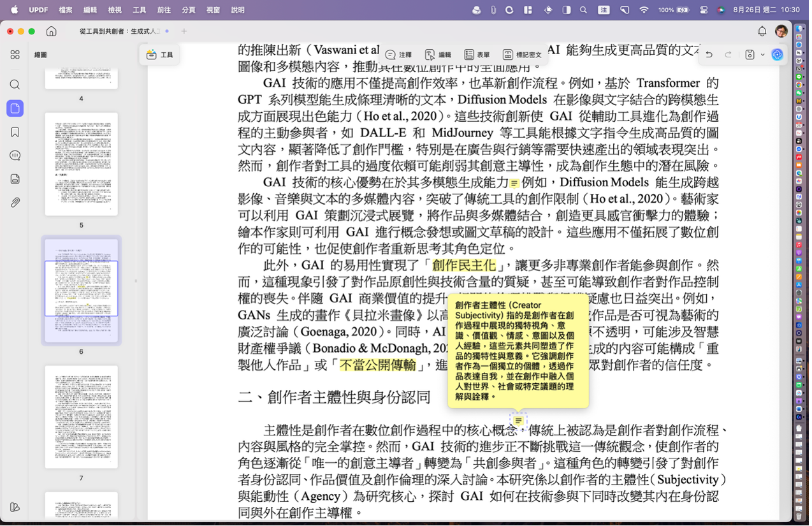Open the Trash in the Dock
Screen dimensions: 812x526
tap(799, 515)
